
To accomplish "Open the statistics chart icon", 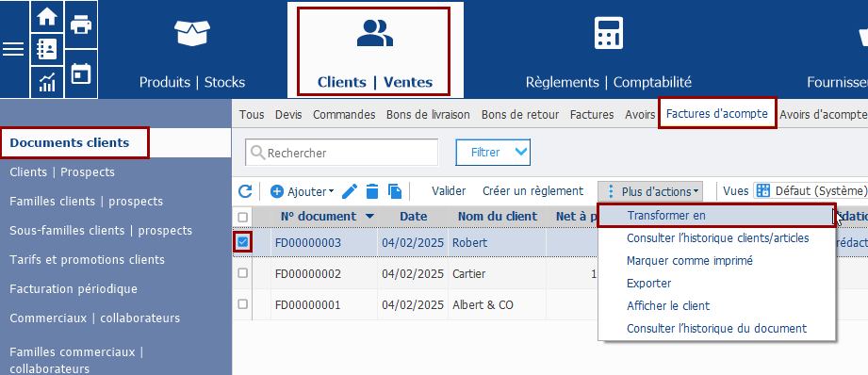I will click(47, 82).
